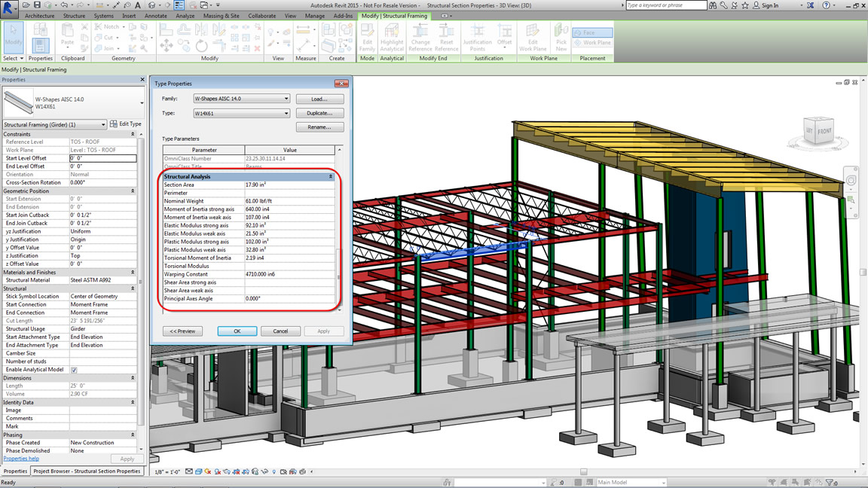Toggle Work Plane placement option in ribbon

tap(592, 43)
